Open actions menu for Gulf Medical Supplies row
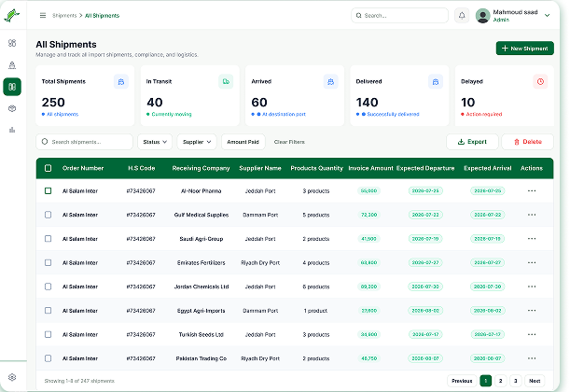Screen dimensions: 570x392 tap(532, 215)
